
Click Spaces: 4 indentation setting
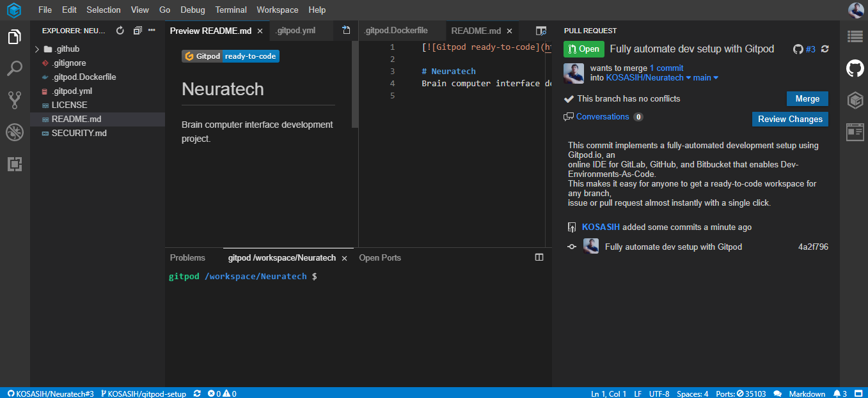pos(692,394)
